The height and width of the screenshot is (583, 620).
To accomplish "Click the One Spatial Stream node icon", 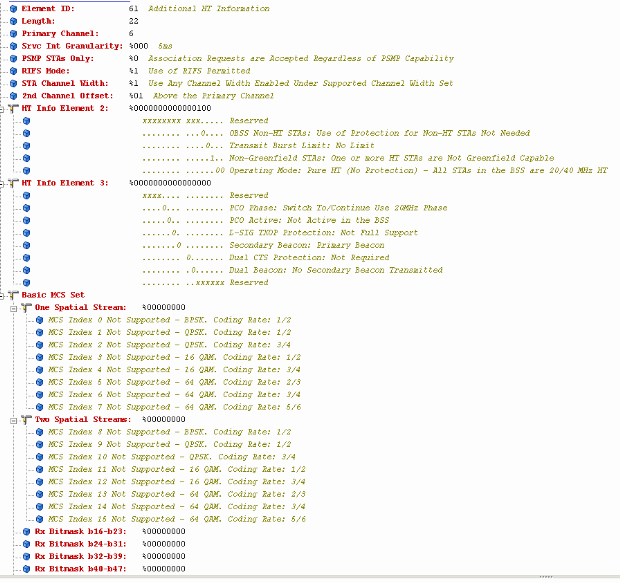I will 26,308.
